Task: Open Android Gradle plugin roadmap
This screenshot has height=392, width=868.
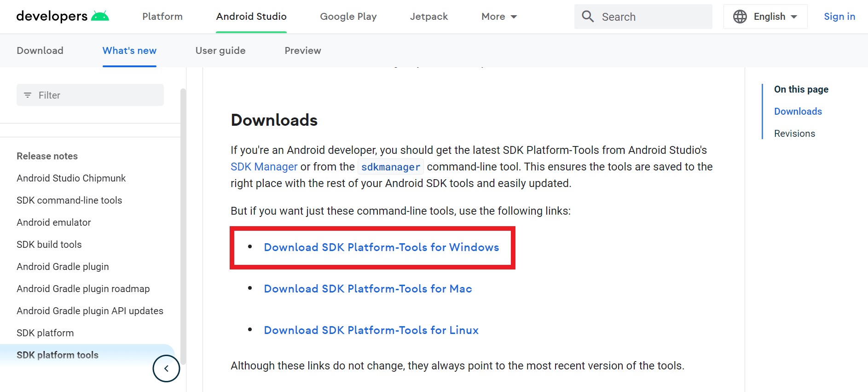Action: [x=83, y=289]
